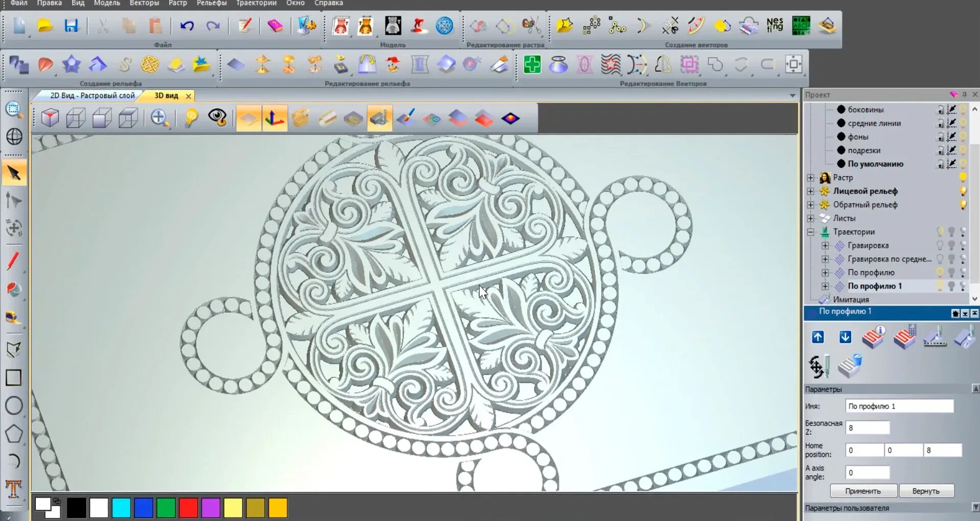The width and height of the screenshot is (980, 521).
Task: Open the Траектории menu
Action: click(x=256, y=3)
